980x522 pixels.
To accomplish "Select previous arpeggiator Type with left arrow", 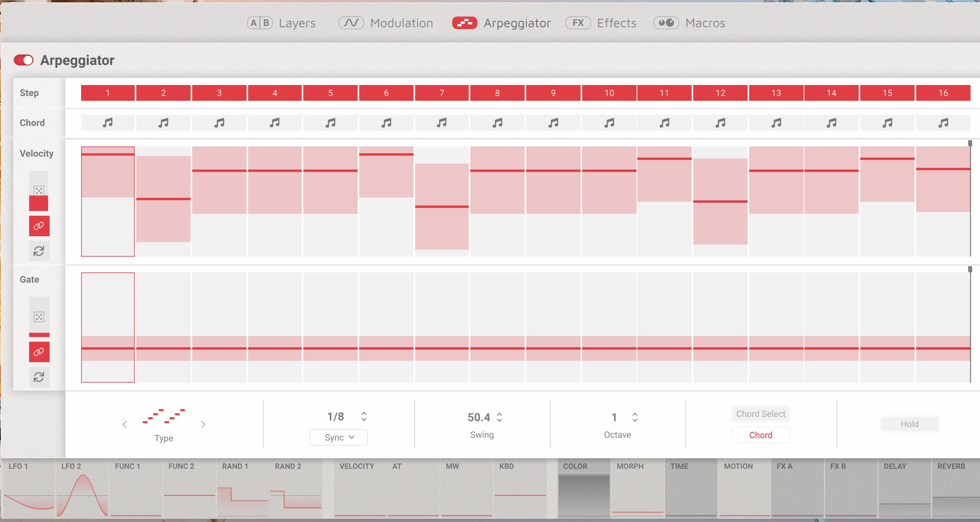I will coord(124,424).
